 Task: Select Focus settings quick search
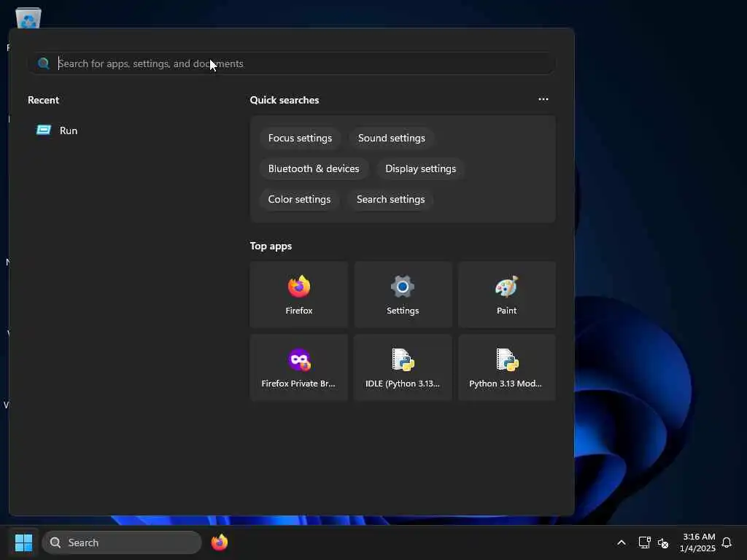point(300,138)
